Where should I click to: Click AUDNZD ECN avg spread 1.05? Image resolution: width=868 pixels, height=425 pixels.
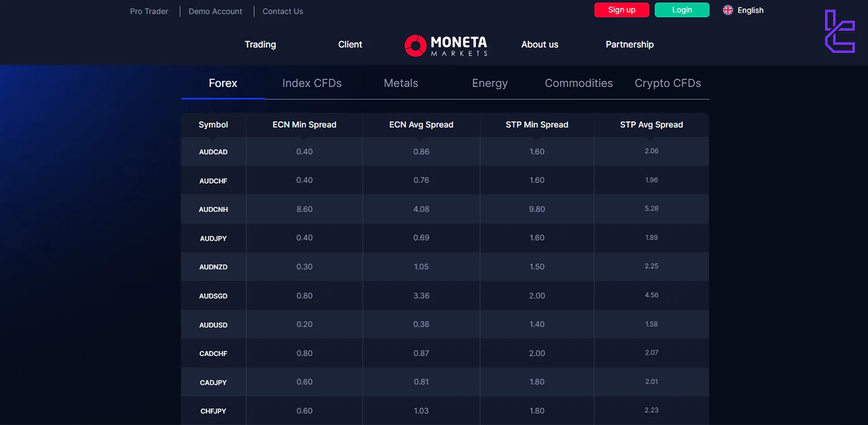(421, 266)
